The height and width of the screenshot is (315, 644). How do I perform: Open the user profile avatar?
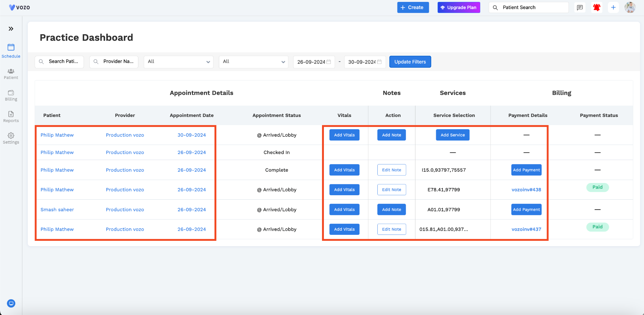[x=630, y=7]
